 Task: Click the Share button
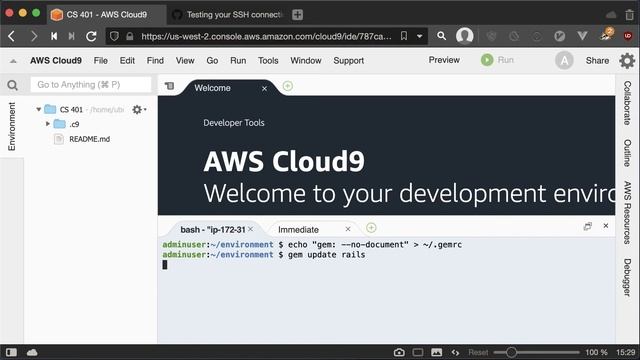pos(597,60)
